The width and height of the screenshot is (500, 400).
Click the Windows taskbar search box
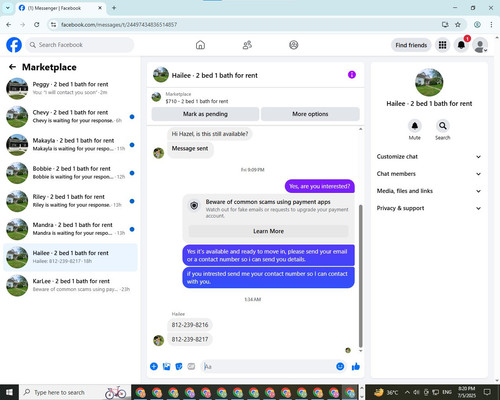pos(75,392)
